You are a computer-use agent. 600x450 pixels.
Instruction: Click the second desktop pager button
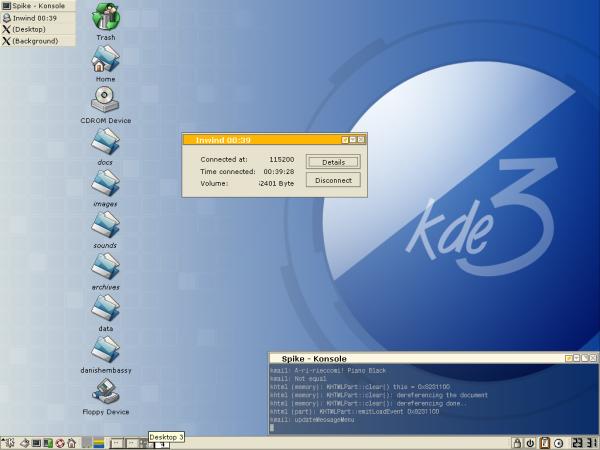click(x=131, y=443)
